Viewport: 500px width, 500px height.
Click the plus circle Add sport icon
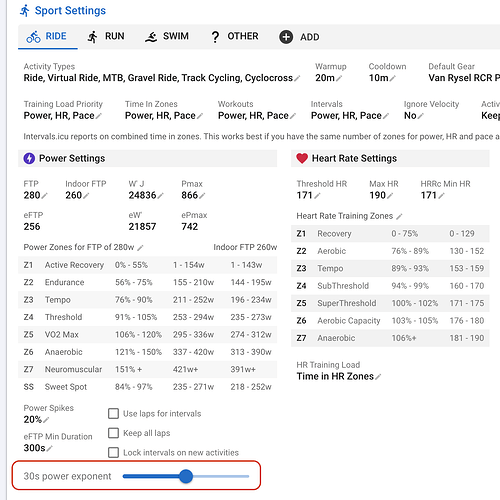point(286,37)
